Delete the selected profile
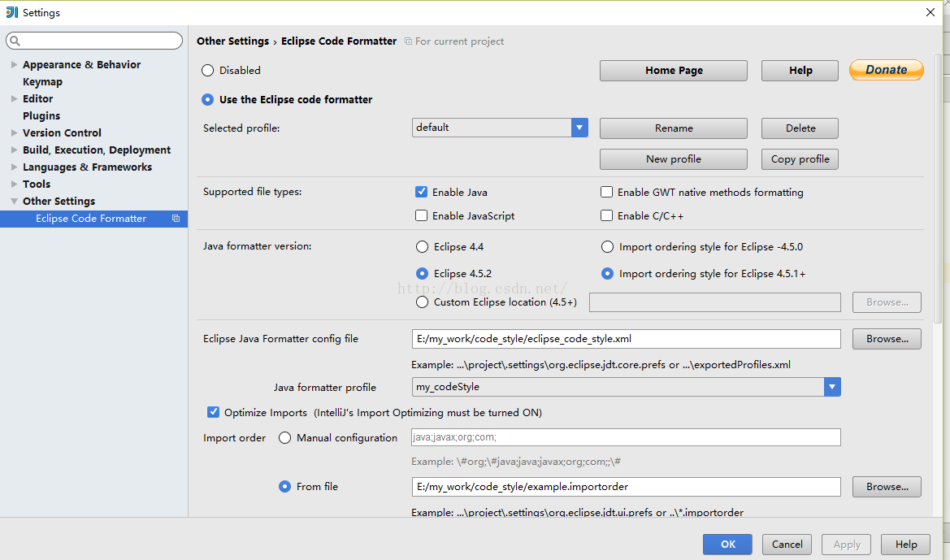 point(800,128)
